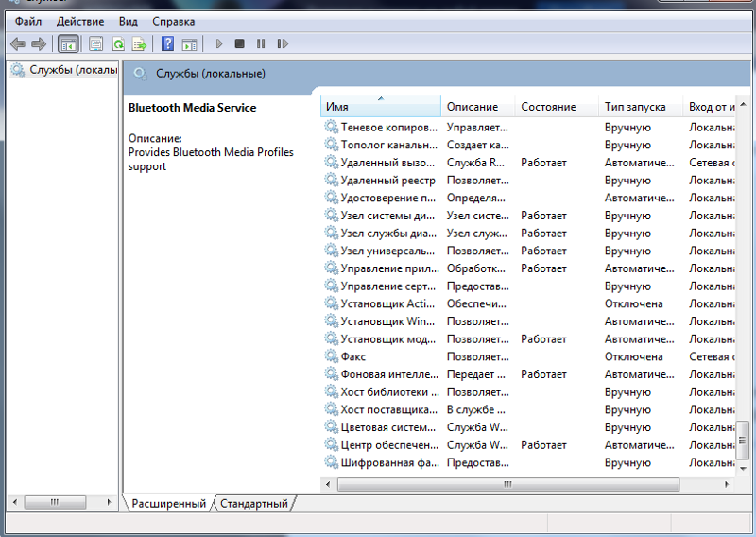Switch to the Расширенный tab

click(x=169, y=504)
